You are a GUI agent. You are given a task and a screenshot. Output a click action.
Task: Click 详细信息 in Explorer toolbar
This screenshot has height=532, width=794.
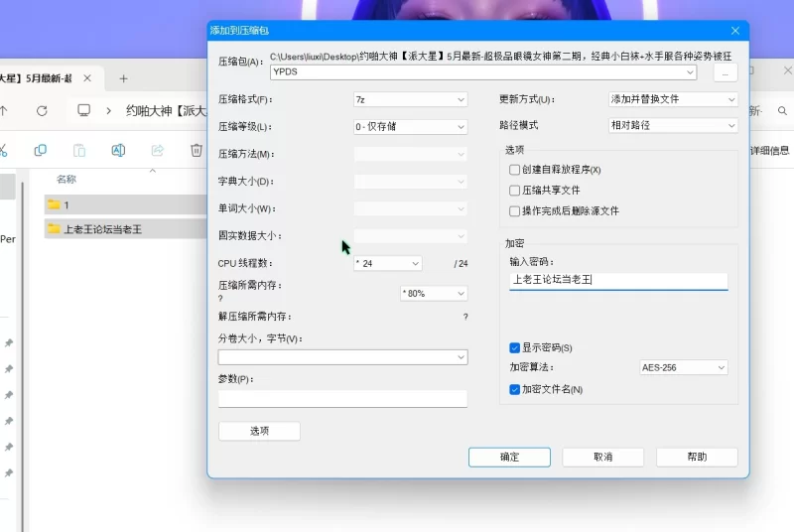[770, 150]
